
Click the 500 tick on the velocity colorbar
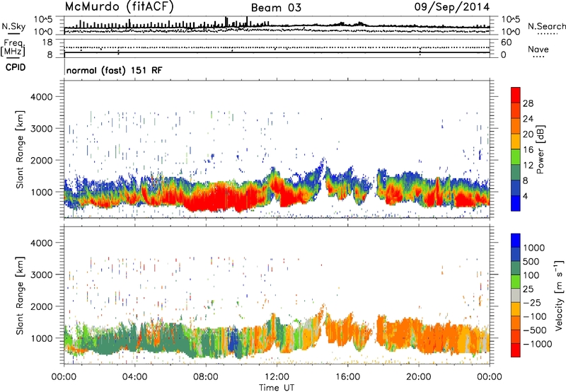click(x=531, y=261)
